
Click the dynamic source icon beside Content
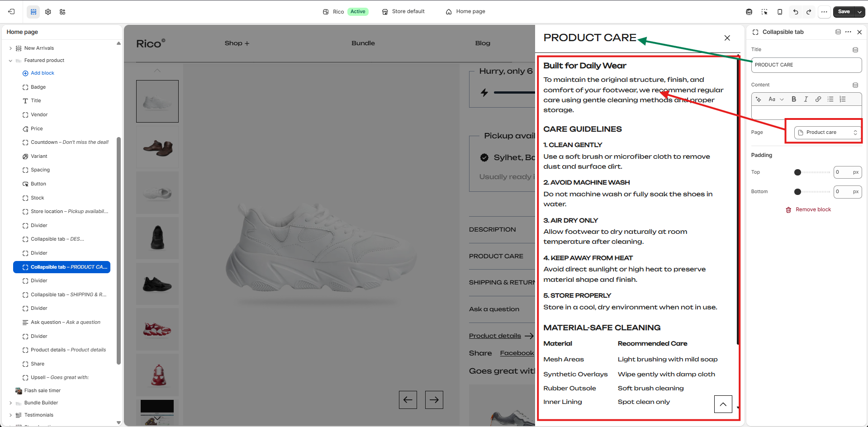click(855, 85)
